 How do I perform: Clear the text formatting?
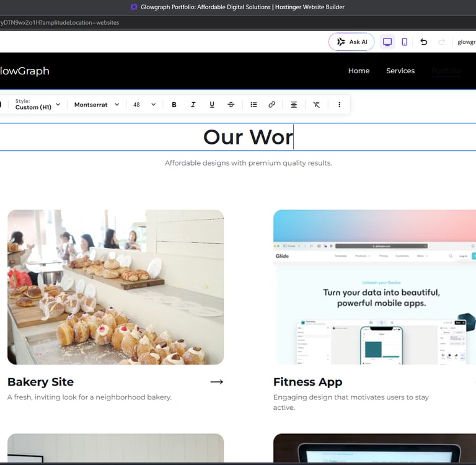pos(316,105)
